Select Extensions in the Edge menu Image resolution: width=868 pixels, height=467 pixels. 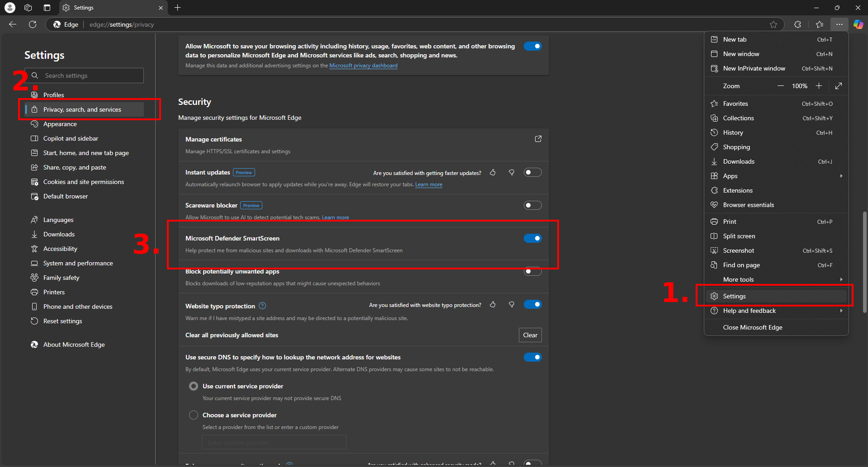click(776, 190)
